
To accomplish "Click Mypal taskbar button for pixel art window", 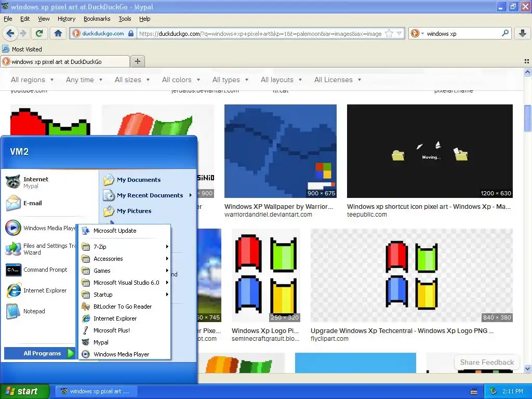I will click(96, 392).
